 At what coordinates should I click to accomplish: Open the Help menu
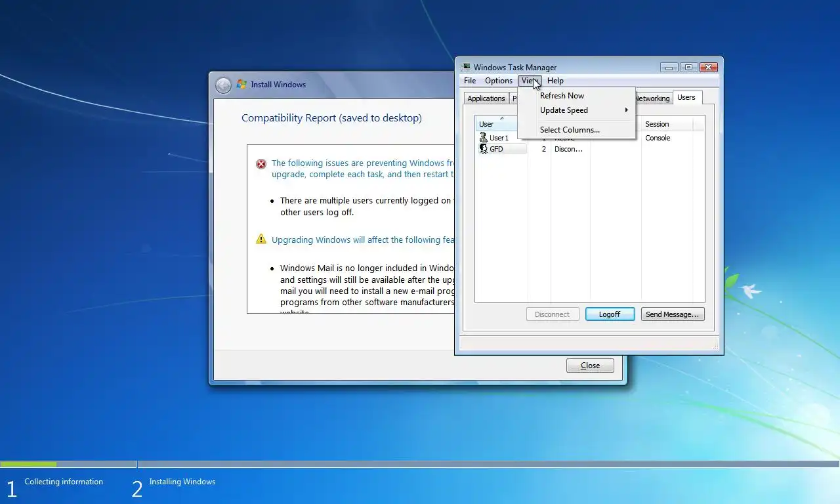(555, 81)
